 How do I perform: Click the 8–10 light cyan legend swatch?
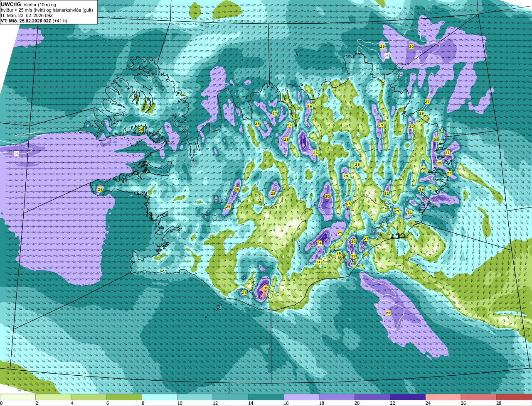coord(160,397)
